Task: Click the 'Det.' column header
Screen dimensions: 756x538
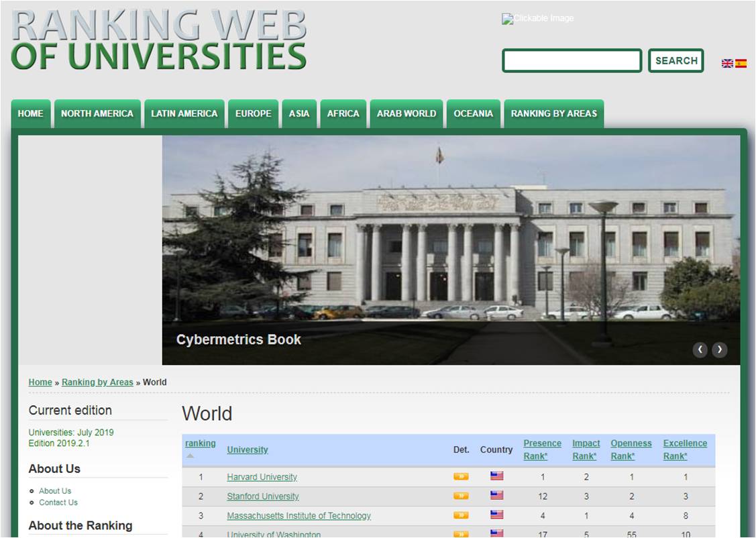Action: (462, 449)
